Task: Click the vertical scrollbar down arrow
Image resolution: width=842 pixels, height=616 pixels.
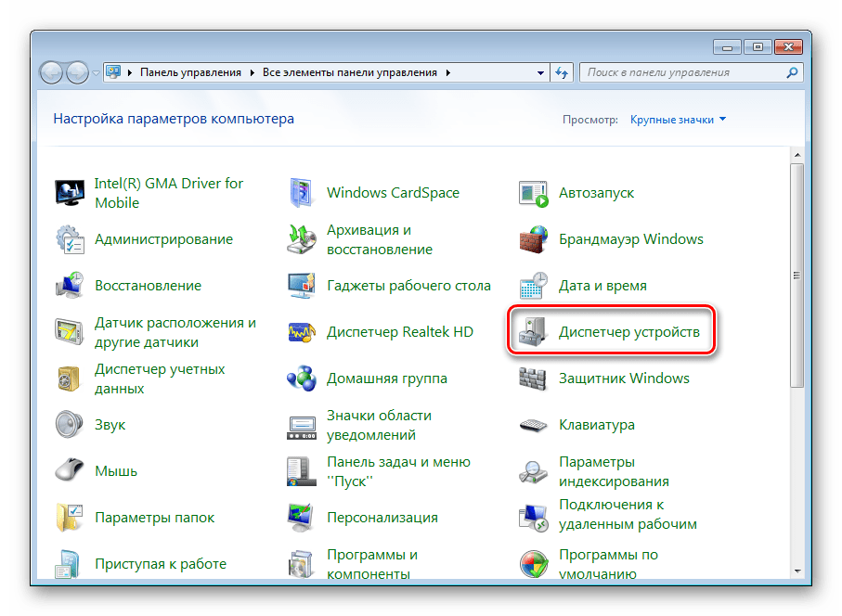Action: tap(797, 568)
